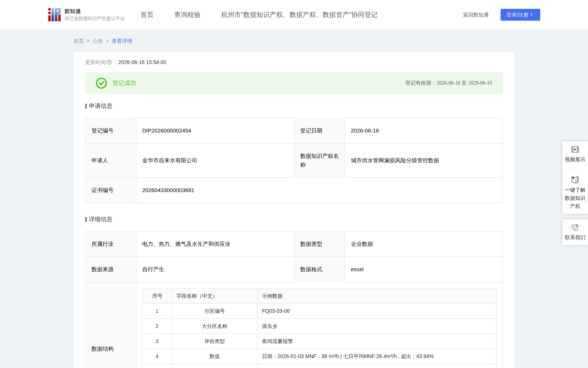Select registration number DIP2026000002454
Screen dimensions: 588x368
[x=167, y=131]
